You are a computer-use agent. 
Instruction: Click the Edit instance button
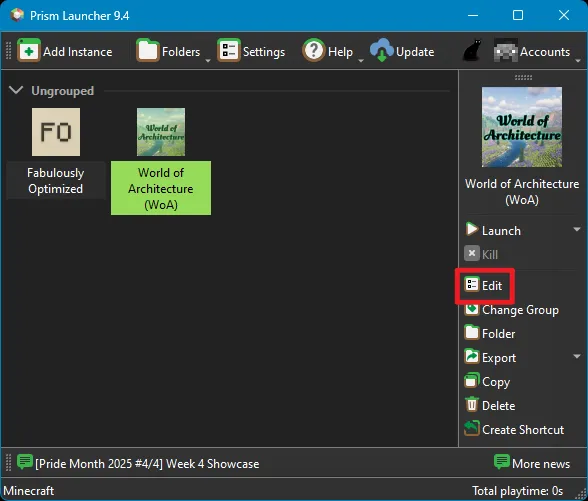[x=483, y=286]
